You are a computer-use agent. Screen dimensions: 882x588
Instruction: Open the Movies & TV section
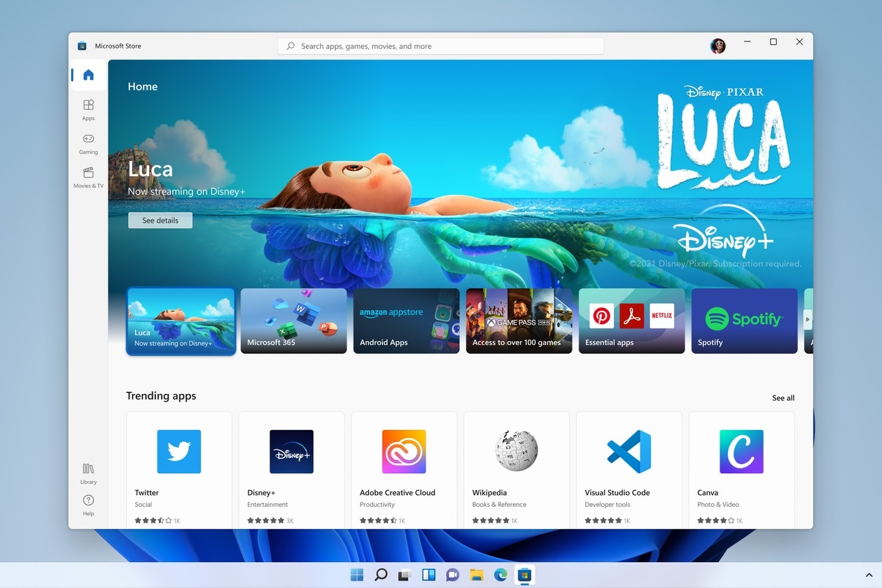88,175
